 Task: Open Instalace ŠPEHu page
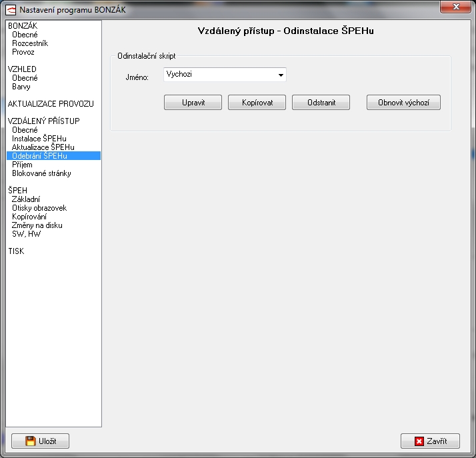(x=39, y=139)
